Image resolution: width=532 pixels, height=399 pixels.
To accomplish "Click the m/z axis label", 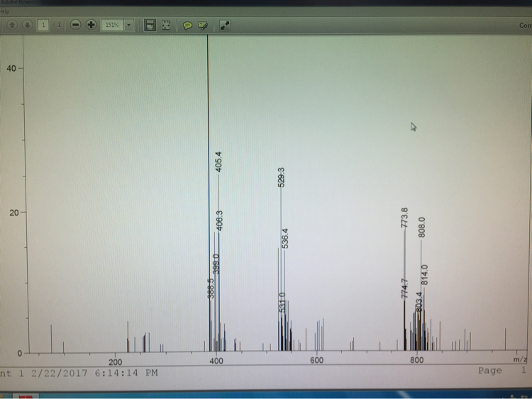I will point(520,359).
